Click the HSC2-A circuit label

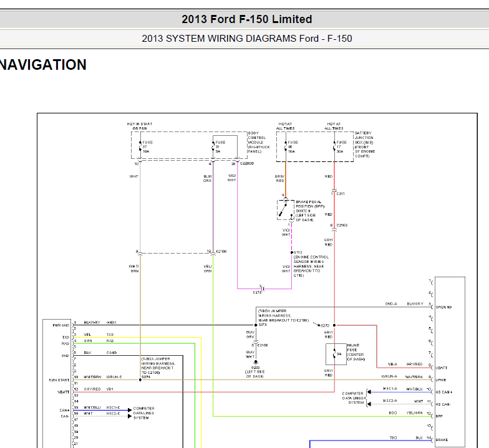click(390, 401)
